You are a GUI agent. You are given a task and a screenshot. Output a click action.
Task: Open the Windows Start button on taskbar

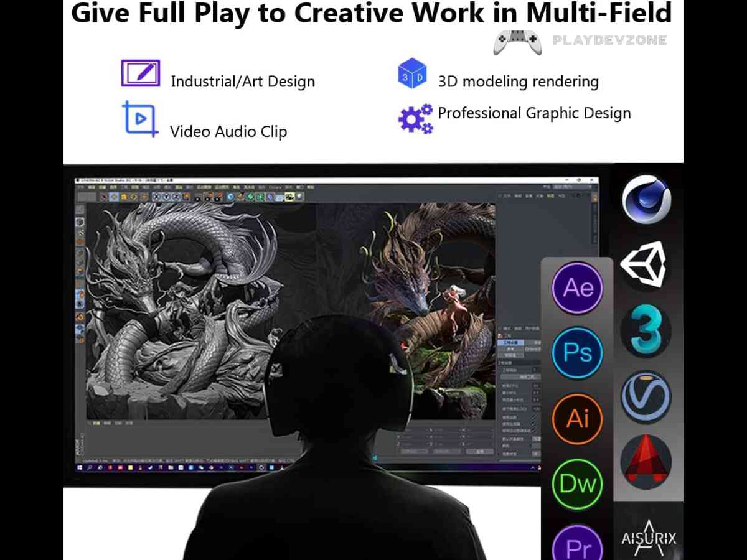[81, 467]
